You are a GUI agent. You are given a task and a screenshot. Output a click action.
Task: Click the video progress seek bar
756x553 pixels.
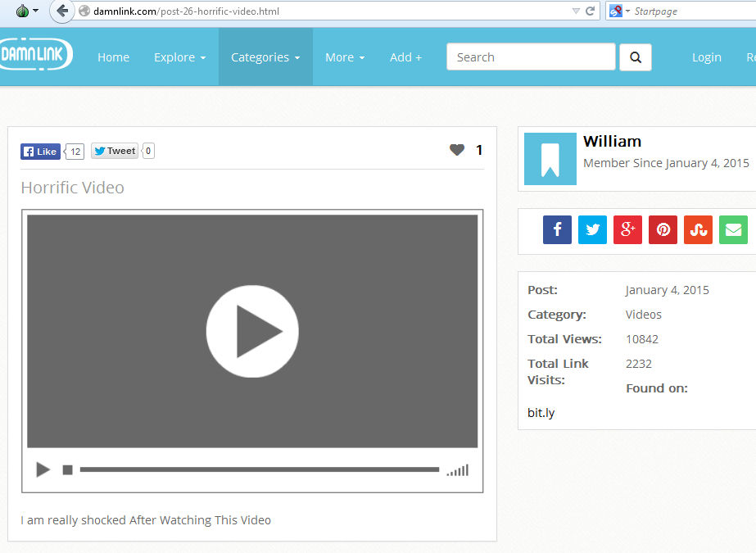pyautogui.click(x=259, y=469)
